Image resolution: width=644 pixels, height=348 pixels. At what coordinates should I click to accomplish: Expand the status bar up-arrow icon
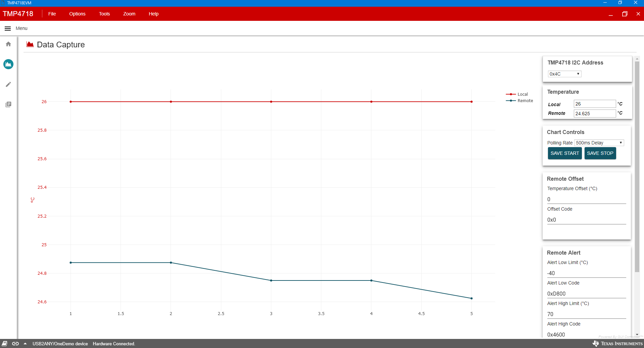(x=25, y=344)
